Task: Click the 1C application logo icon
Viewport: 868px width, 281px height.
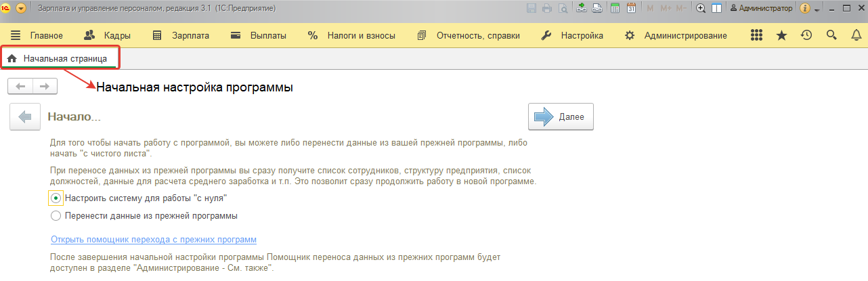Action: tap(6, 8)
